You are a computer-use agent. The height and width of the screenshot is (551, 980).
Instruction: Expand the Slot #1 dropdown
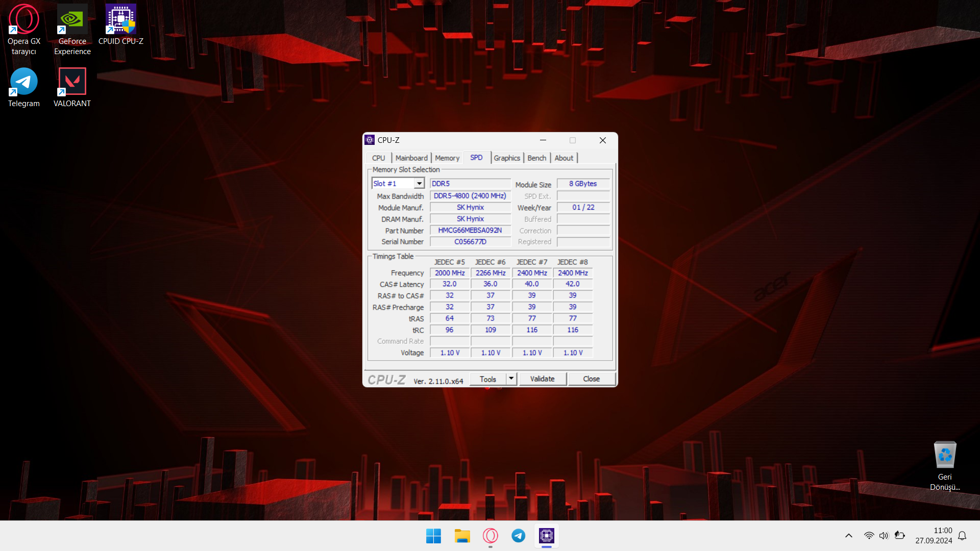pos(419,184)
